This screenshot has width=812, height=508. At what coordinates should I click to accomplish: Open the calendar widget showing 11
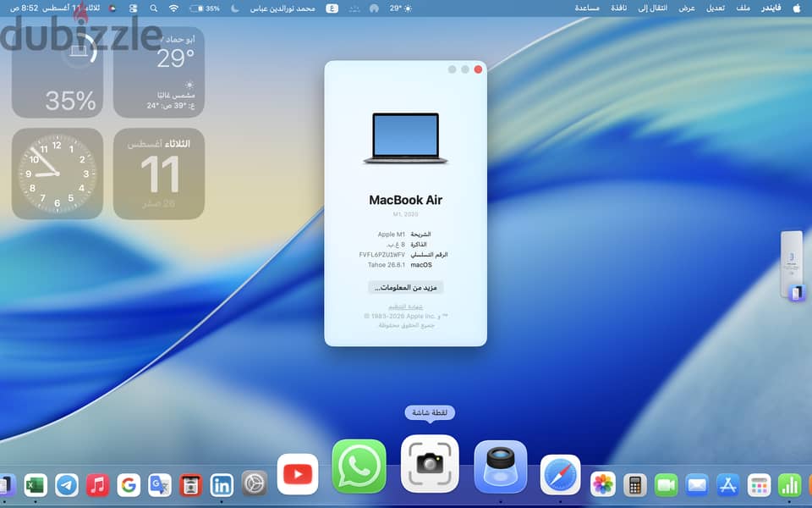(159, 174)
